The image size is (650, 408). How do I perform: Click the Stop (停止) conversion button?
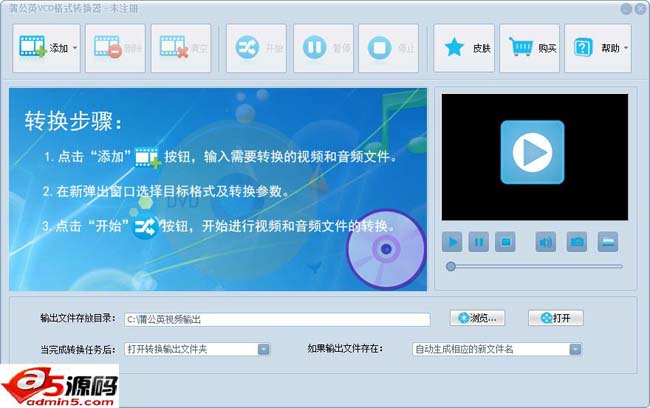388,48
